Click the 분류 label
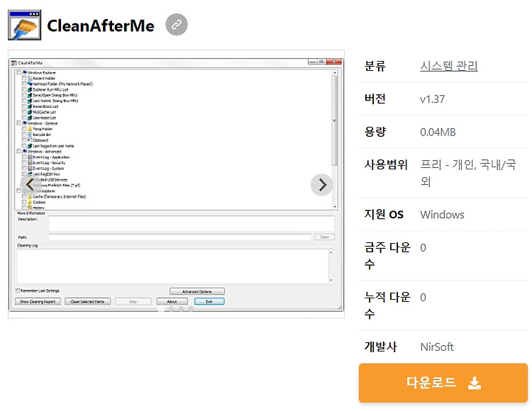Screen dimensions: 532x411 tap(375, 66)
